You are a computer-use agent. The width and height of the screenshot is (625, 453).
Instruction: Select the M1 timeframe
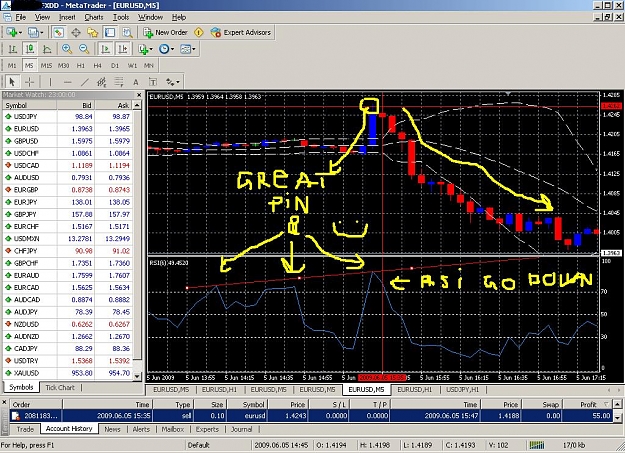[12, 65]
